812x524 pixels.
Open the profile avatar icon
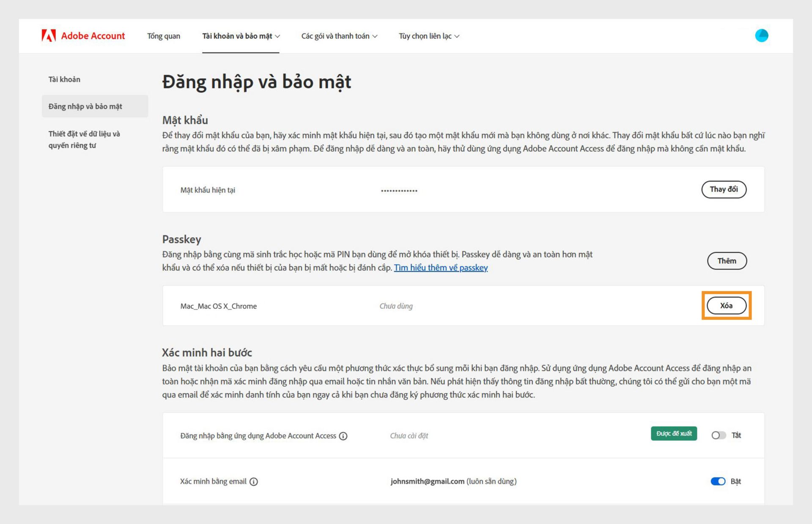click(x=761, y=35)
